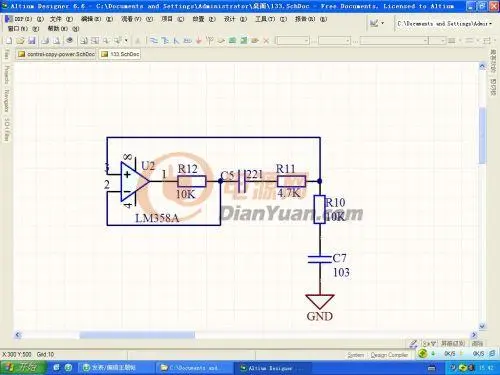Save the schematic with the floppy disk icon
The width and height of the screenshot is (500, 375).
[x=32, y=41]
